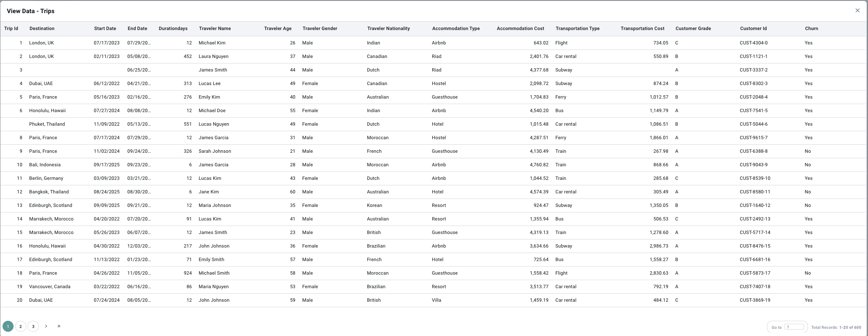
Task: Sort by the Transportation Type column header
Action: point(577,28)
